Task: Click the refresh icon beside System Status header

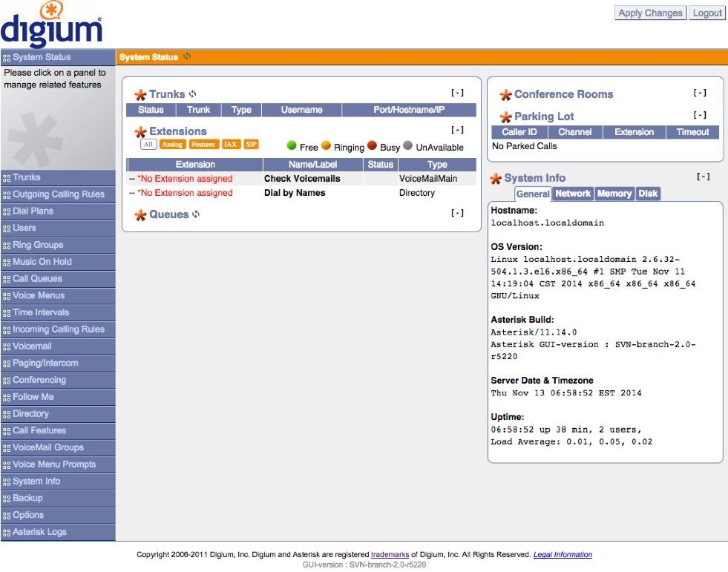Action: (x=187, y=56)
